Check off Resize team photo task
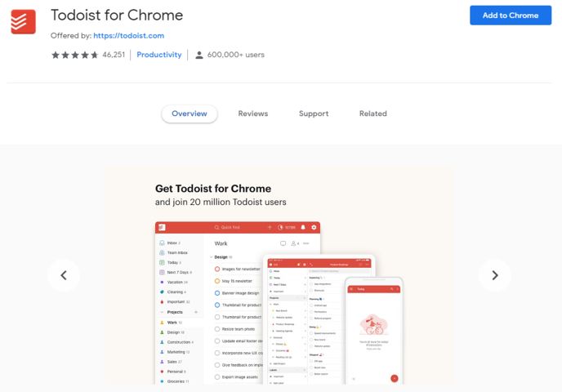 pos(217,329)
